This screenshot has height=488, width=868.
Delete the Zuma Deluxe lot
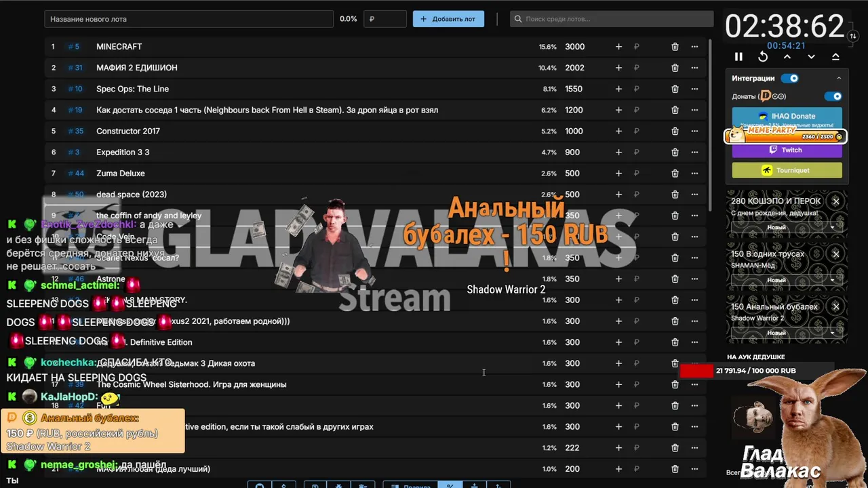point(675,174)
